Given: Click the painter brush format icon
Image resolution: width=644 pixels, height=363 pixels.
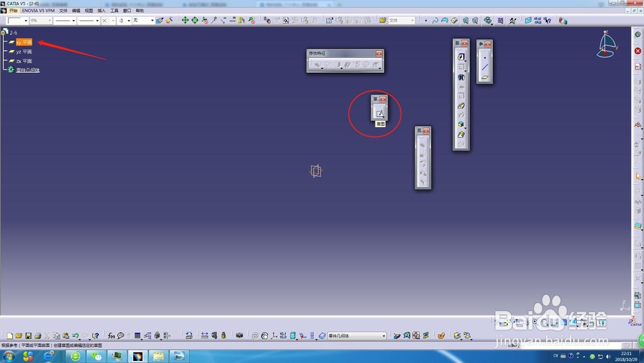Looking at the screenshot, I should coord(159,21).
